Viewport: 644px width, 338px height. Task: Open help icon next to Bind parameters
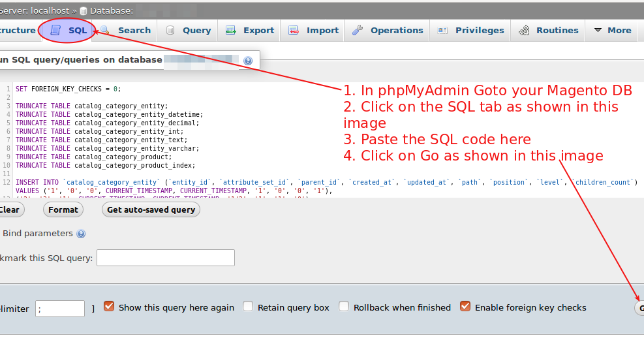point(81,234)
